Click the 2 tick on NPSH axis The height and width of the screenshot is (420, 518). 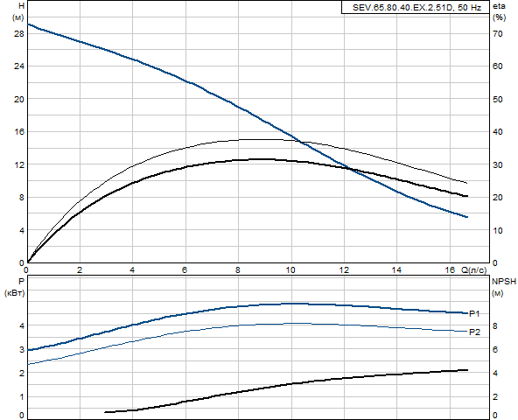[x=495, y=396]
